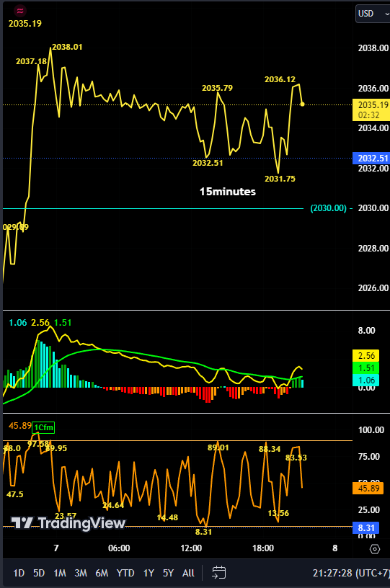Click the 14.48 oscillator low label
The height and width of the screenshot is (588, 390).
pyautogui.click(x=167, y=518)
